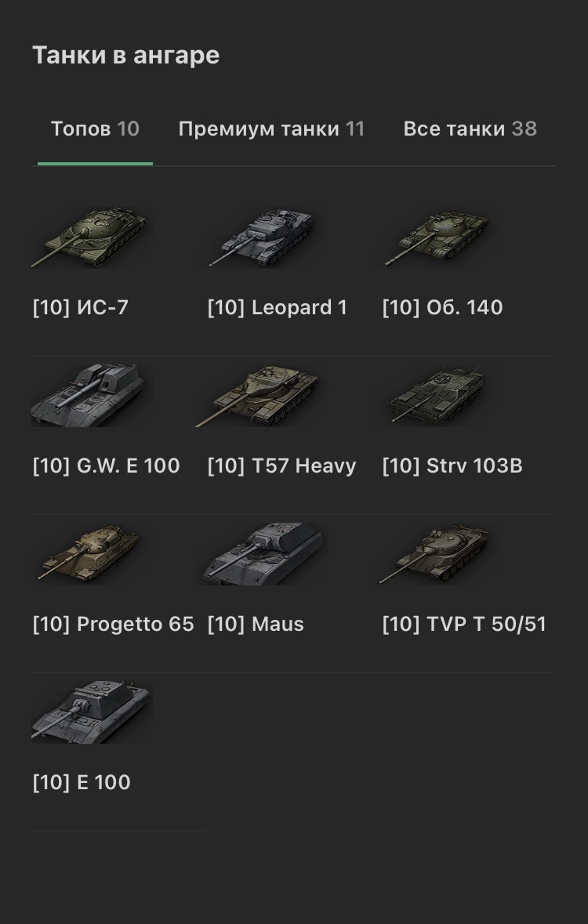The width and height of the screenshot is (588, 924).
Task: Switch to the Топов tab
Action: point(95,129)
